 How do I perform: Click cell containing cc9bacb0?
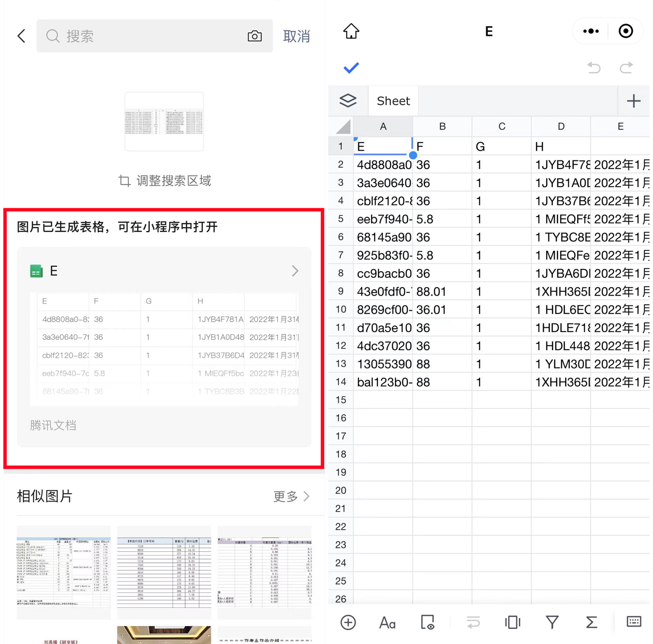pos(383,273)
